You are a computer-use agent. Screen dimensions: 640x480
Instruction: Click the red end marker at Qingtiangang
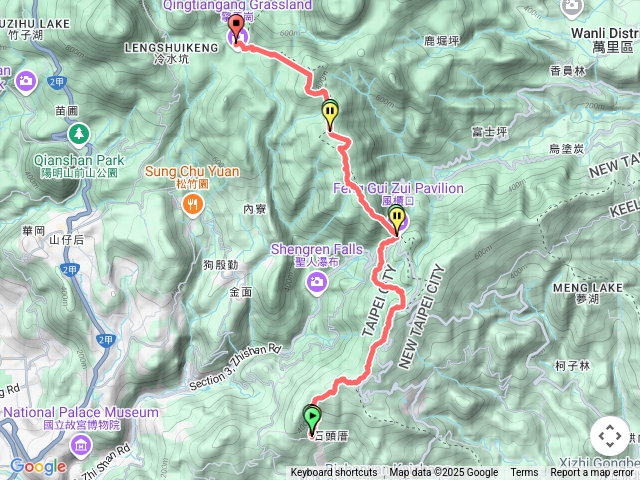[x=236, y=27]
